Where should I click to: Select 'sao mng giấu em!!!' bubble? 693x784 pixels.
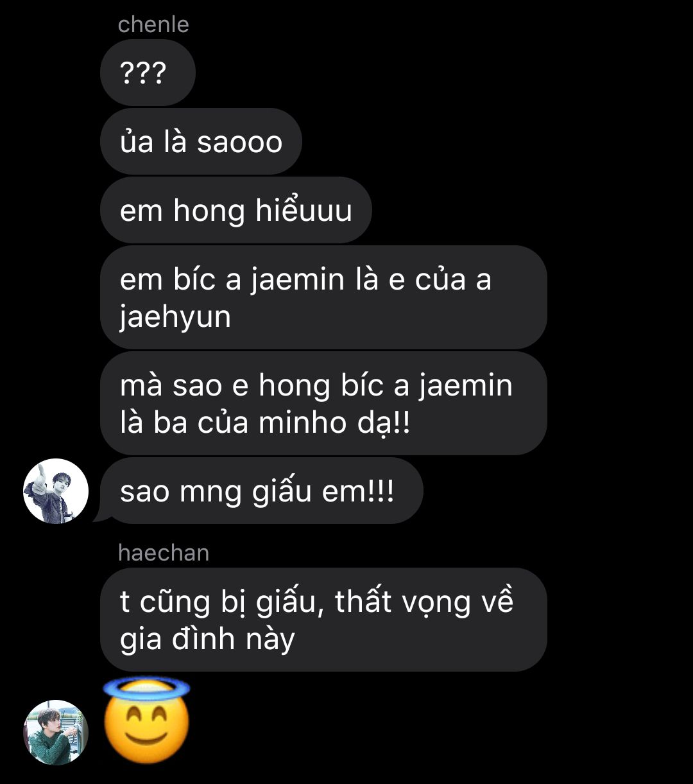pos(262,491)
